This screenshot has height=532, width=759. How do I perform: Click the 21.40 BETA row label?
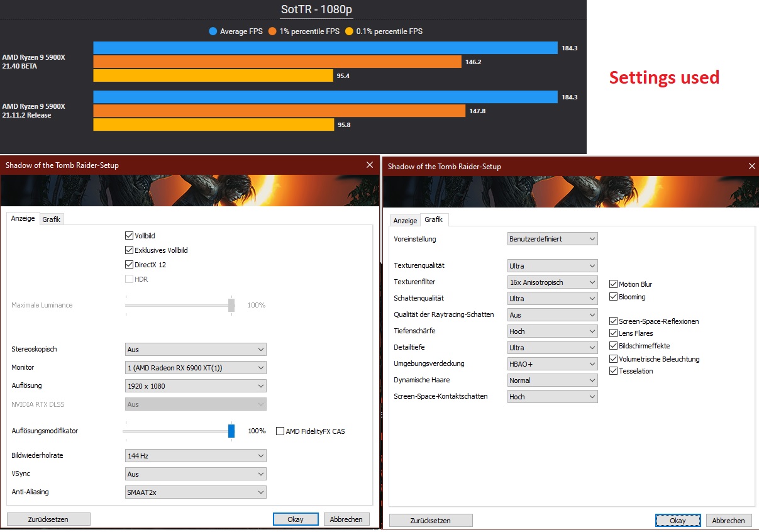pyautogui.click(x=33, y=62)
